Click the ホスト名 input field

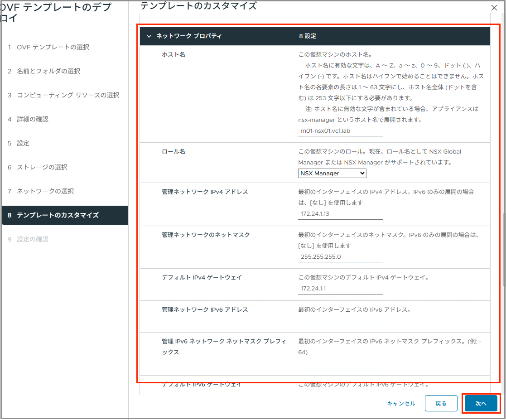point(341,131)
